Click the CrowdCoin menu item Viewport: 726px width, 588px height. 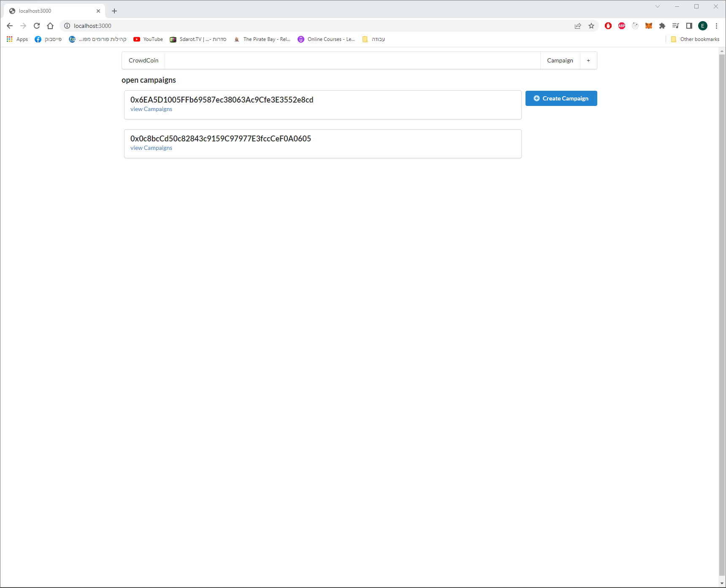click(x=144, y=60)
